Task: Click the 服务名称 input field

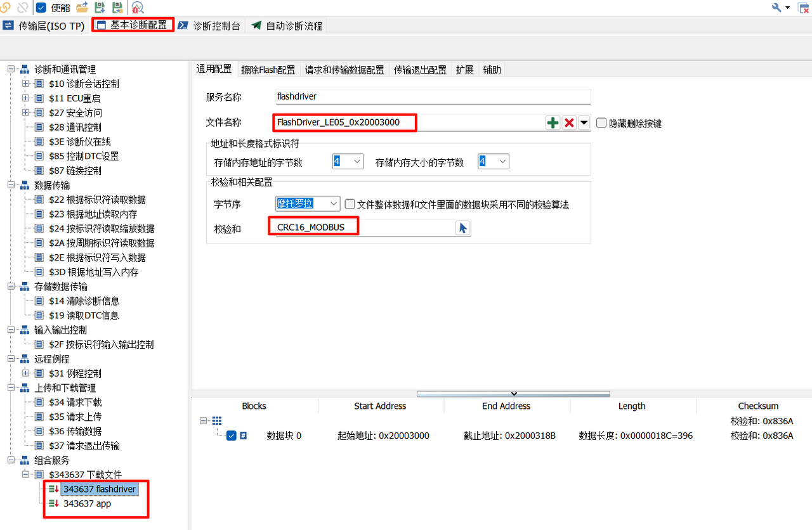Action: point(433,97)
